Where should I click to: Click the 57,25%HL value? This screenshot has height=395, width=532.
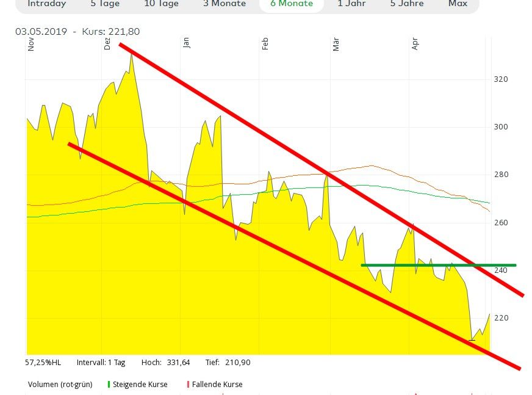(43, 363)
